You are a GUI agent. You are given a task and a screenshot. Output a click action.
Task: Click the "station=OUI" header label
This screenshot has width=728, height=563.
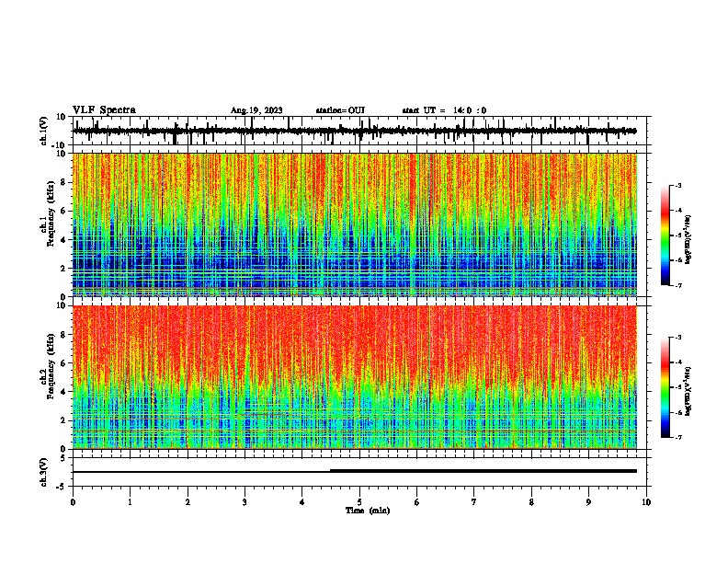point(340,110)
